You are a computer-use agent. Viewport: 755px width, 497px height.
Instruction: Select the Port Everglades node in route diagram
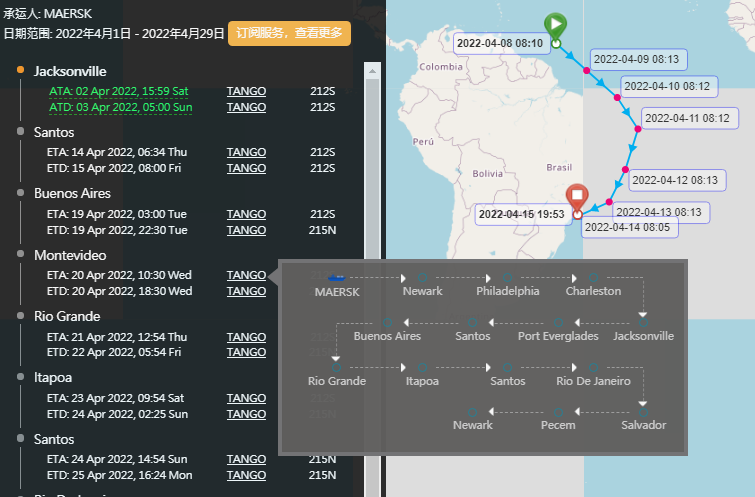coord(557,321)
